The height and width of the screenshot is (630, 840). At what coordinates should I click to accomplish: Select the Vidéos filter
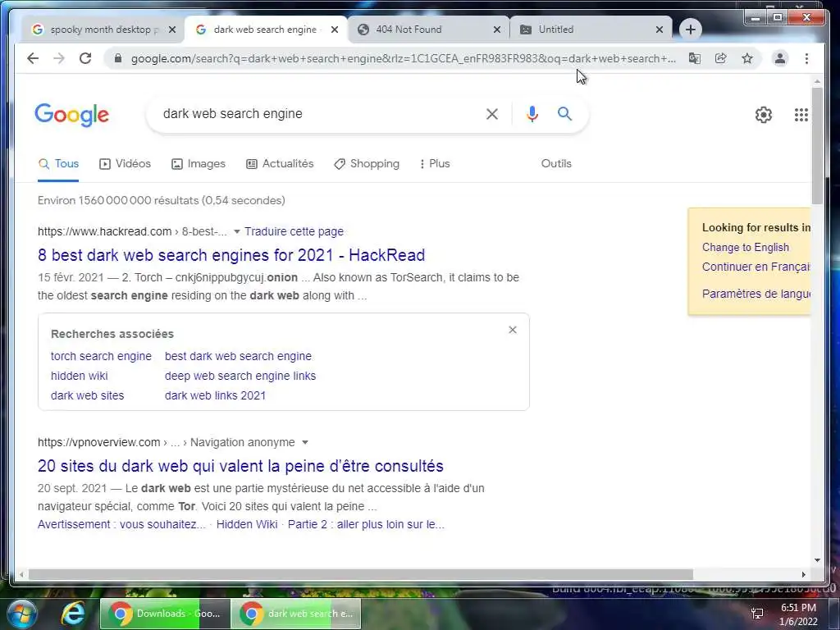pyautogui.click(x=126, y=164)
